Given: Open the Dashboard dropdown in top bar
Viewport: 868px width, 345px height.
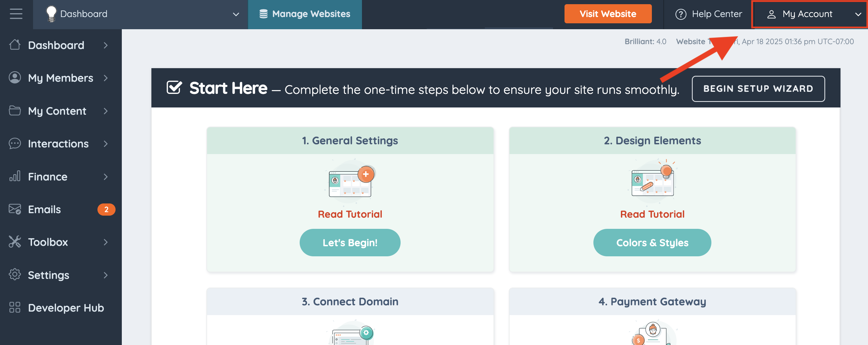Looking at the screenshot, I should [141, 14].
